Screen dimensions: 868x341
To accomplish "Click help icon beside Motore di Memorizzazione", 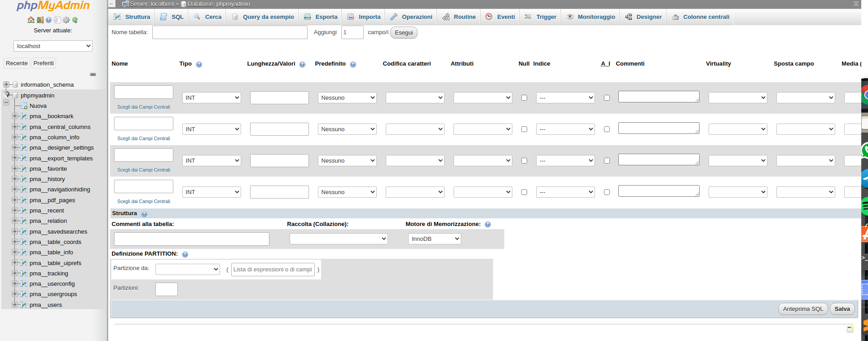I will coord(488,224).
